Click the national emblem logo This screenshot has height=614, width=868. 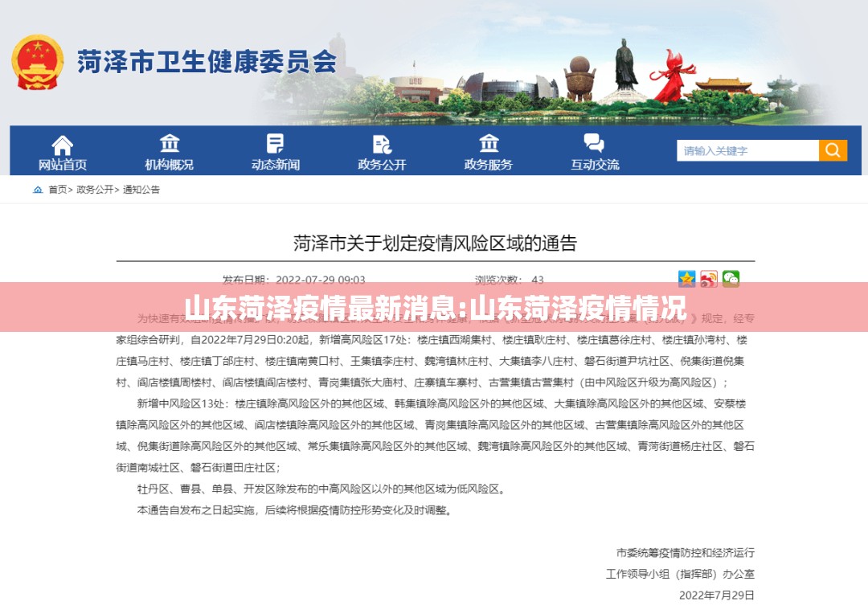click(x=38, y=62)
